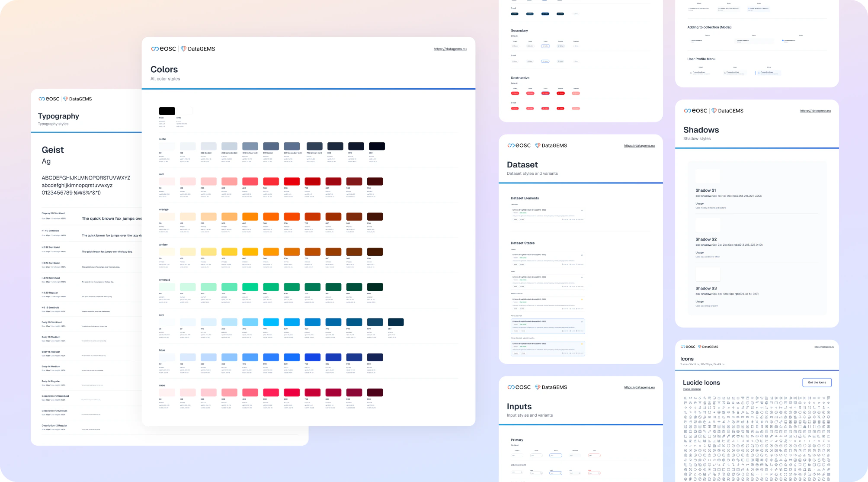
Task: Click the DataGEMS gem icon in Shadows card
Action: pyautogui.click(x=714, y=111)
